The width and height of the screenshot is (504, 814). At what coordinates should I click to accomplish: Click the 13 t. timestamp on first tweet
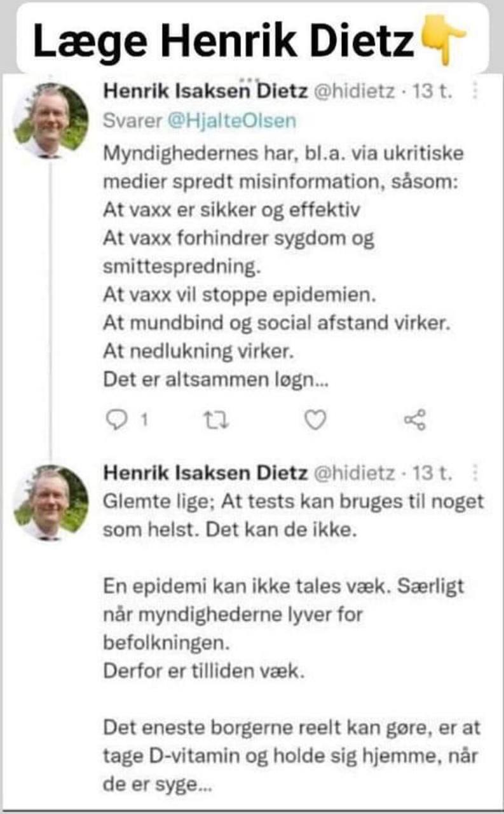tap(433, 93)
